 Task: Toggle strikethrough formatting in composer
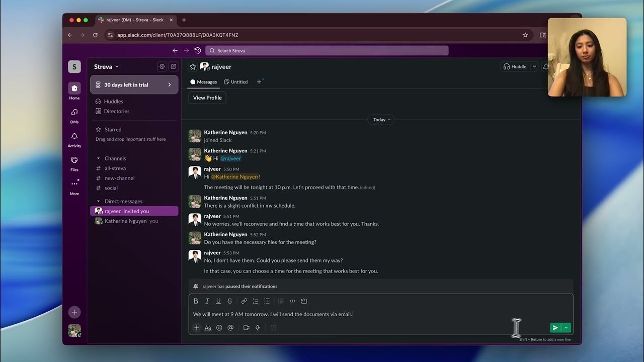pos(230,301)
